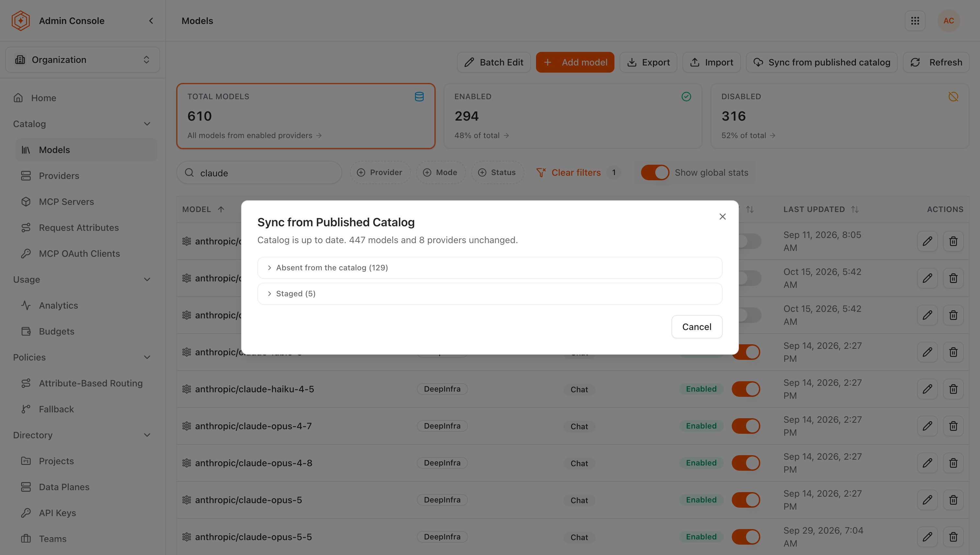Image resolution: width=980 pixels, height=555 pixels.
Task: Switch off anthropic/claude-opus-5 toggle
Action: pos(746,500)
